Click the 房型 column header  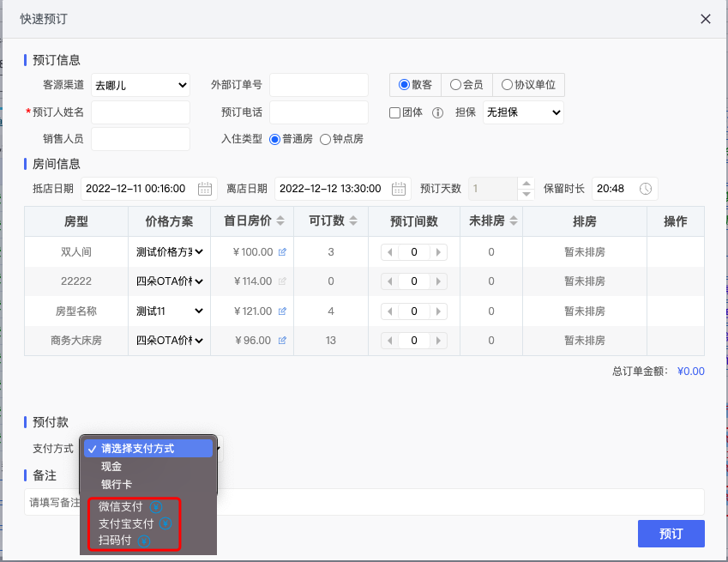pos(76,221)
